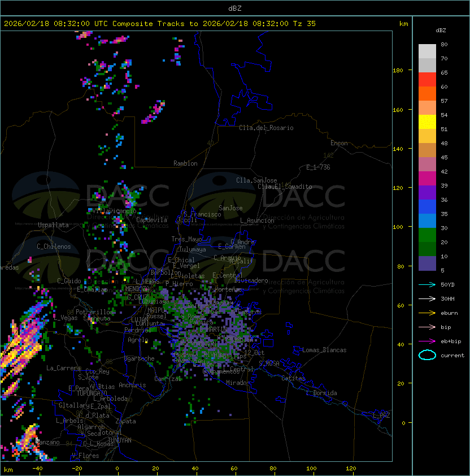Click the cyan 50YD arrow in legend
Viewport: 470px width, 476px height.
427,284
